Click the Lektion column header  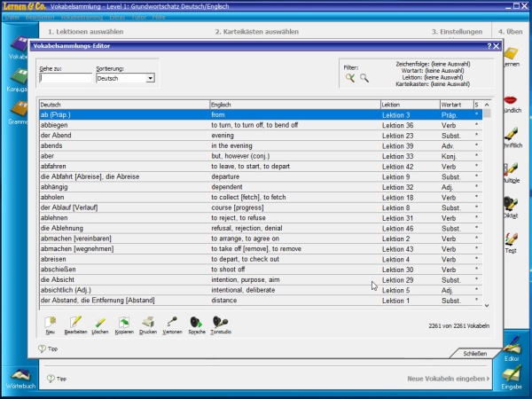click(x=411, y=105)
